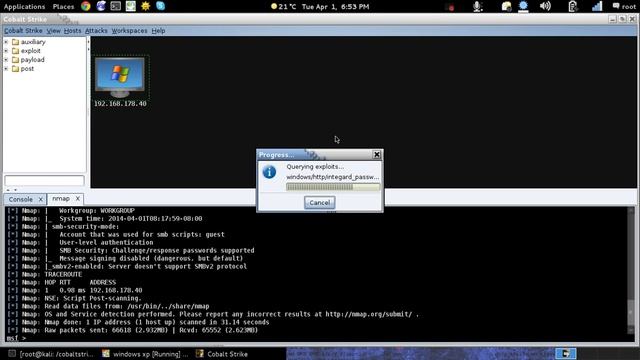This screenshot has height=360, width=640.
Task: Select the auxiliary folder icon
Action: 16,42
